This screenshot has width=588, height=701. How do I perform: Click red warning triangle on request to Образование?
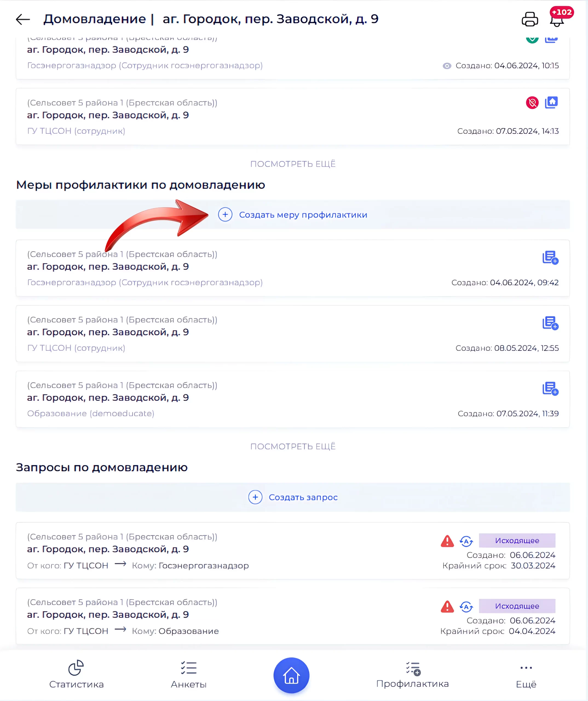point(447,606)
